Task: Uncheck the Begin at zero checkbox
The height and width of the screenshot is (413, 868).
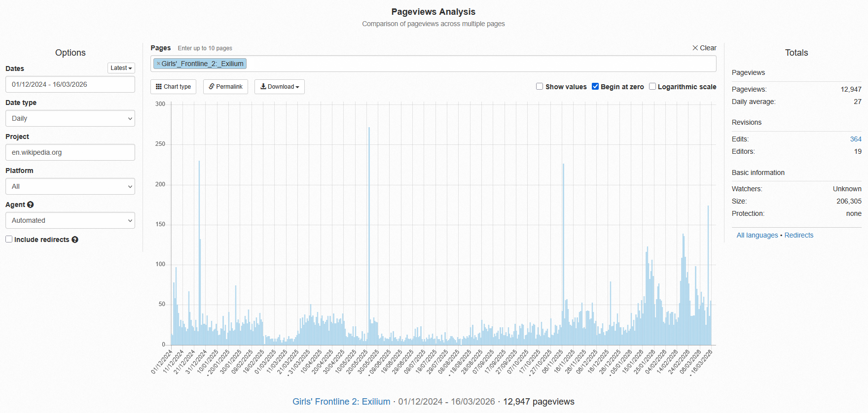Action: [595, 86]
